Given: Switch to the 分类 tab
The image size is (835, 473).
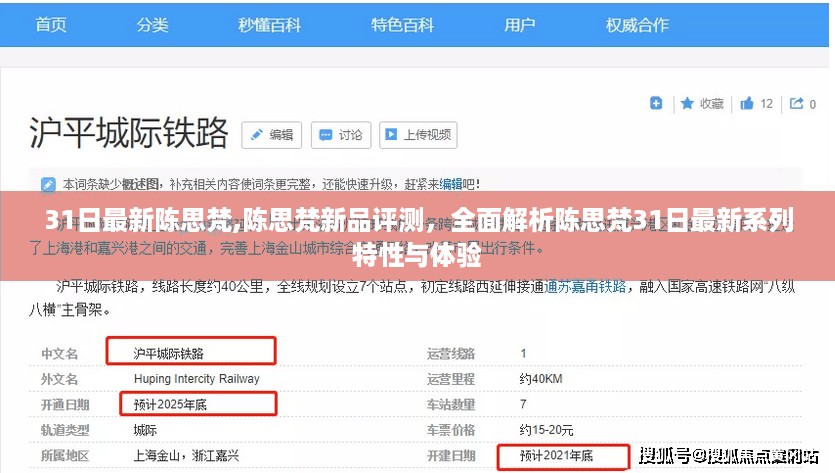Looking at the screenshot, I should tap(151, 24).
